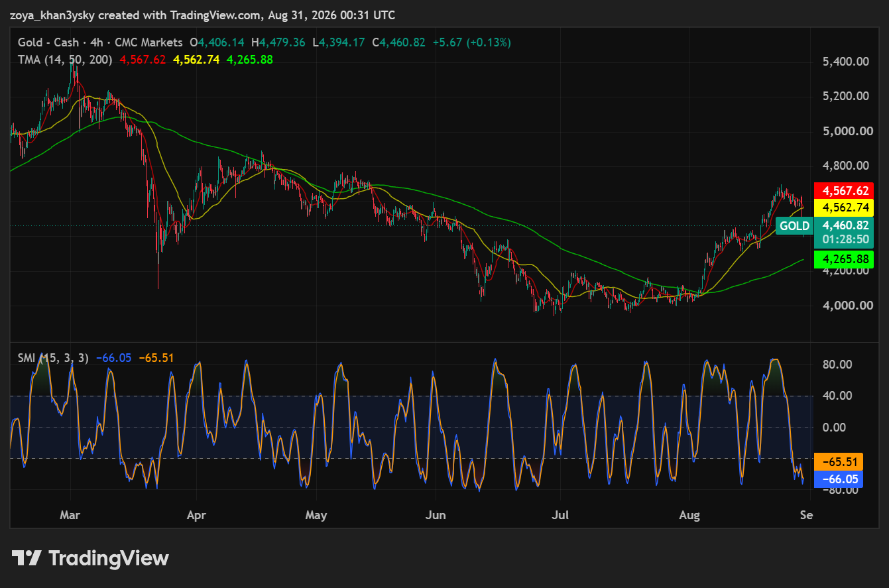The image size is (889, 588).
Task: Select the blue -66.05 tag on the SMI scale
Action: click(x=838, y=479)
